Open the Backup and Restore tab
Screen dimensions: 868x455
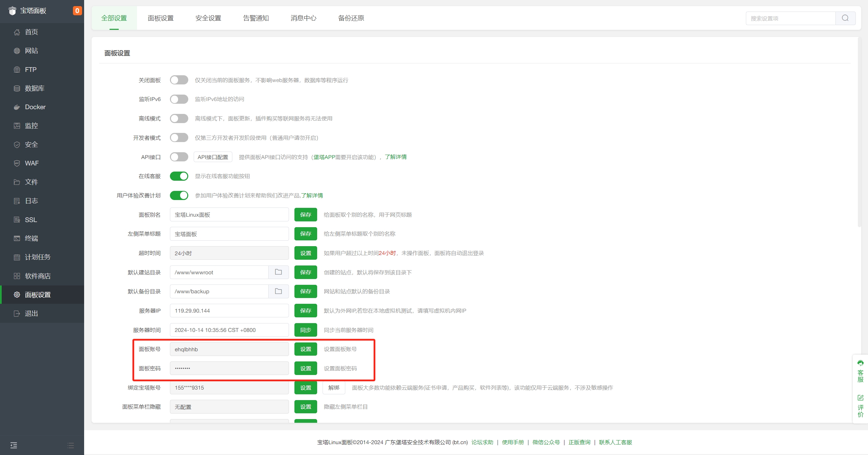[351, 18]
